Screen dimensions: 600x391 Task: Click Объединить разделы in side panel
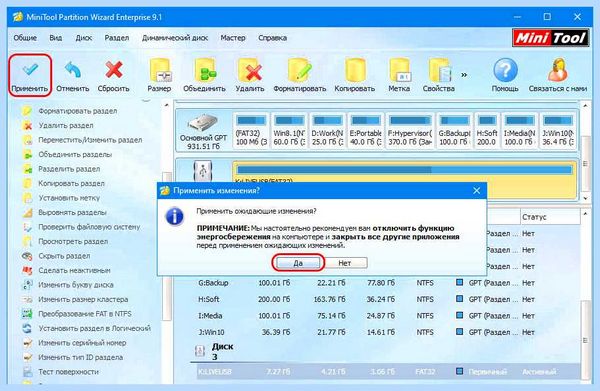[75, 155]
